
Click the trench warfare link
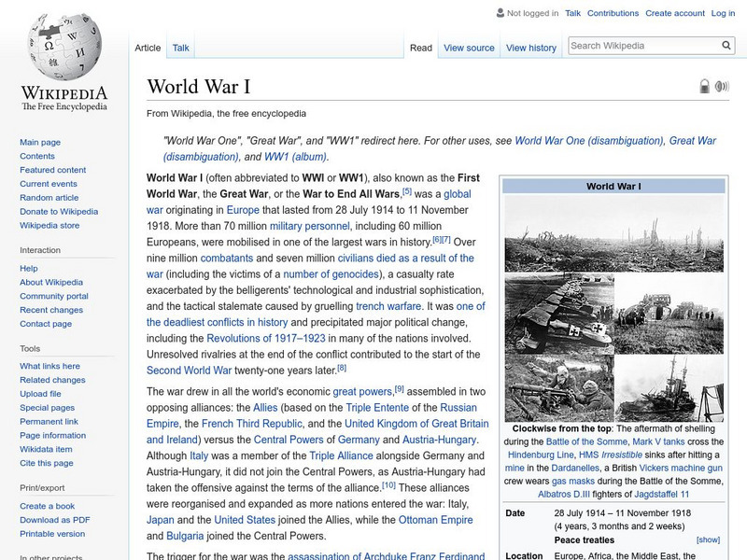click(388, 306)
